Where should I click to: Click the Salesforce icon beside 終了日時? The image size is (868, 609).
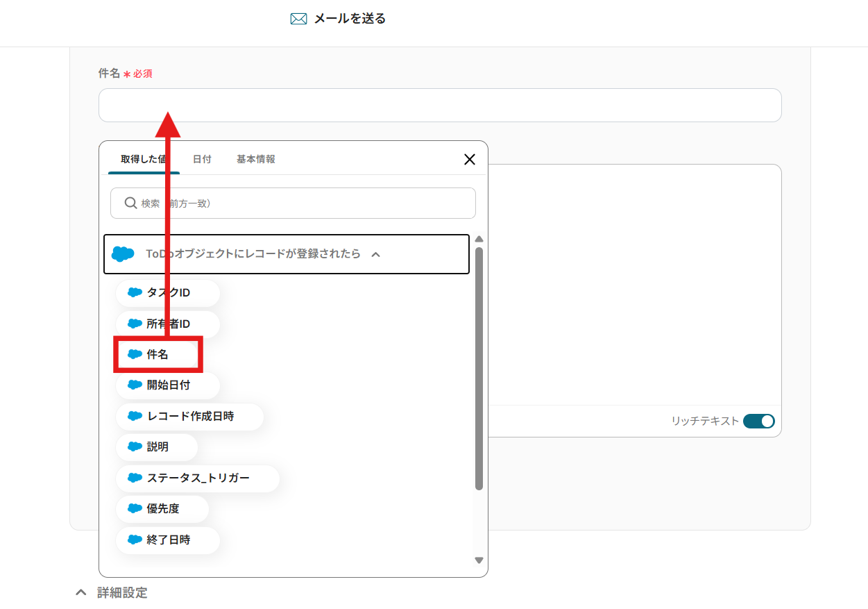135,540
